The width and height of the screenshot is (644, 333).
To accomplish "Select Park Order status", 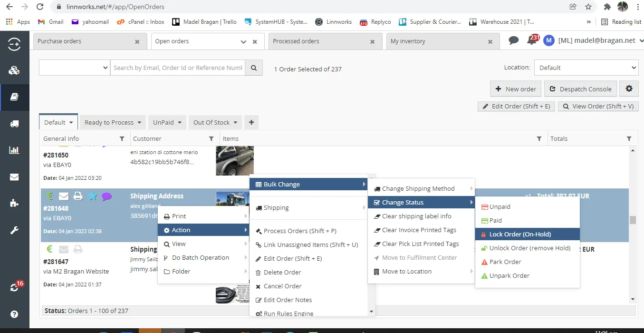I will pyautogui.click(x=528, y=262).
